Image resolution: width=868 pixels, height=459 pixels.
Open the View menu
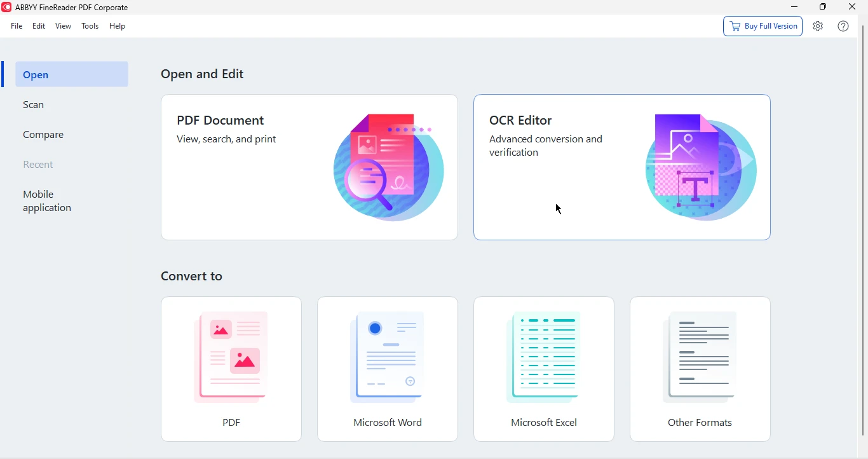pos(64,27)
